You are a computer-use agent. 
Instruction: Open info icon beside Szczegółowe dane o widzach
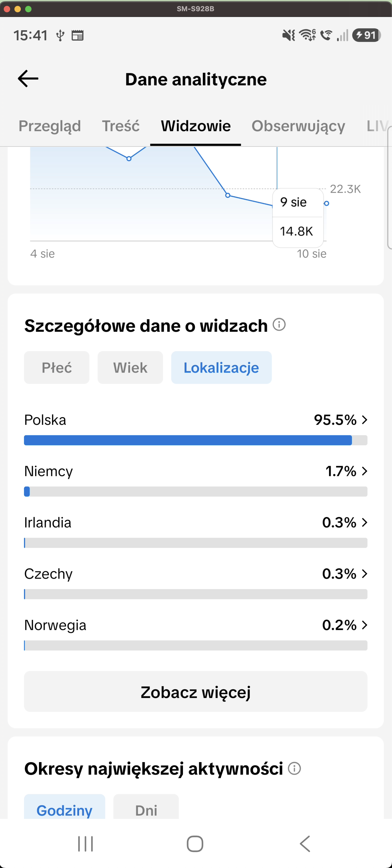[279, 324]
